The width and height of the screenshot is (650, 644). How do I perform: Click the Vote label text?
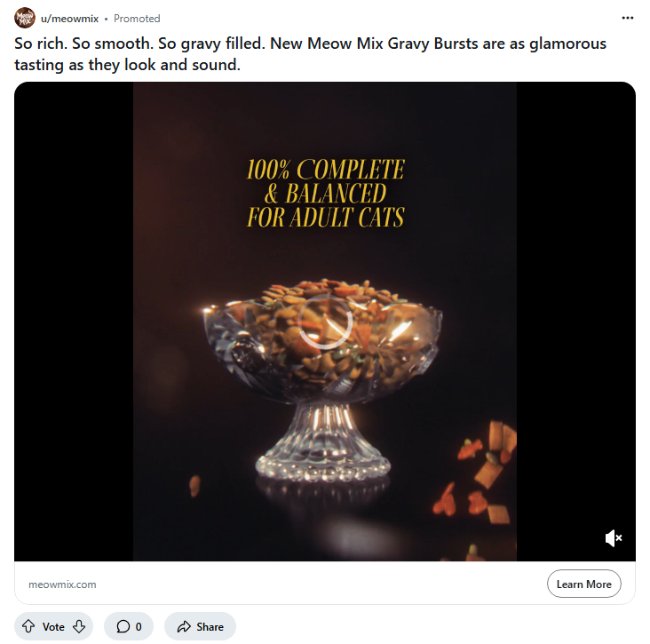click(53, 627)
